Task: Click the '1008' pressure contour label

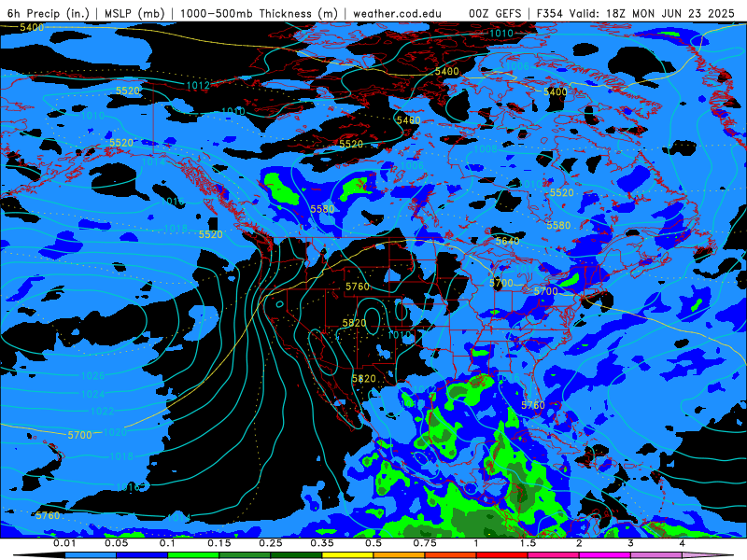Action: click(486, 148)
